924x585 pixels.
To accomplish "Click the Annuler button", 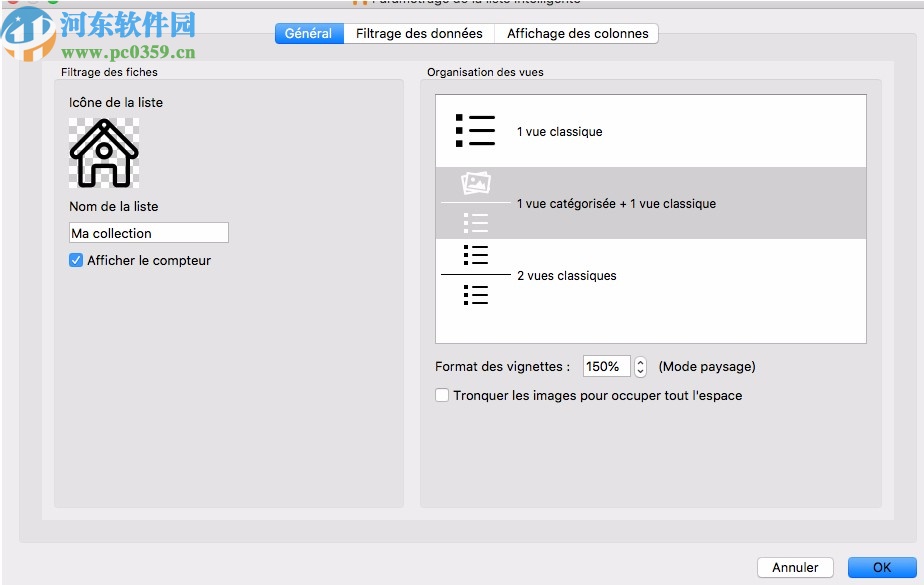I will click(x=795, y=567).
